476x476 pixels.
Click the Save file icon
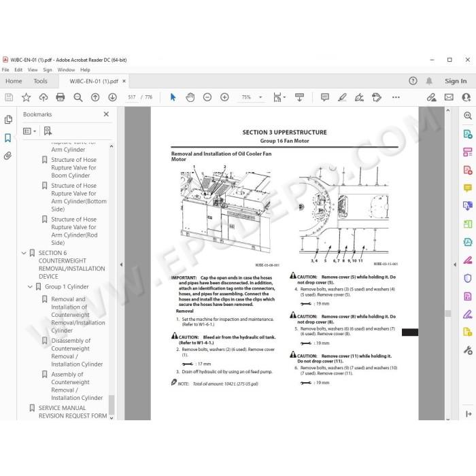[9, 97]
